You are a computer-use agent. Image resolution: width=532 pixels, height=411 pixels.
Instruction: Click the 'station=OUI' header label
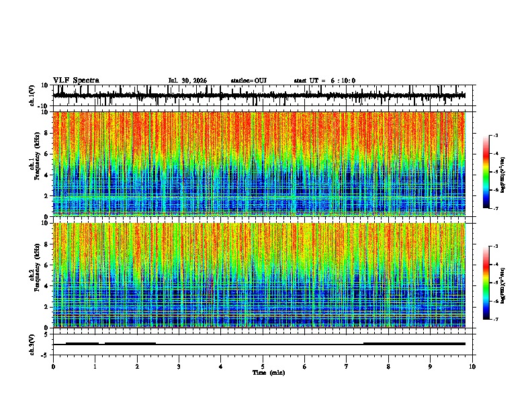pyautogui.click(x=249, y=81)
